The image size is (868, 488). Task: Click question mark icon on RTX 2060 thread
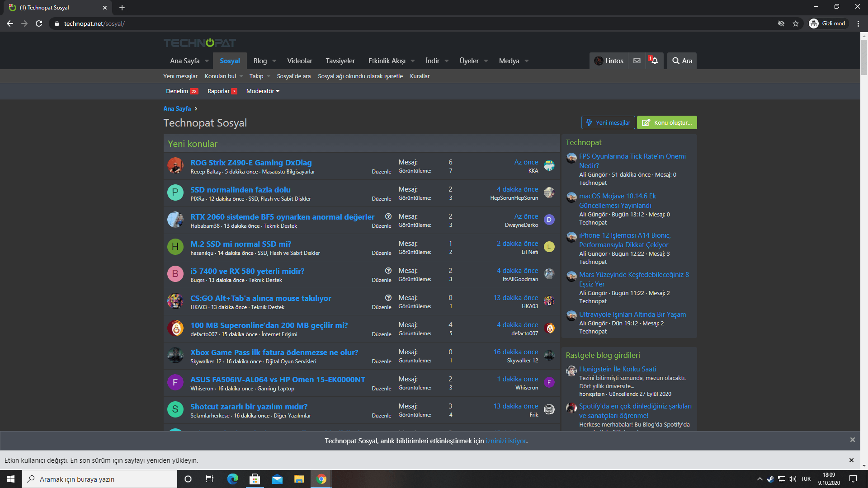click(x=388, y=216)
